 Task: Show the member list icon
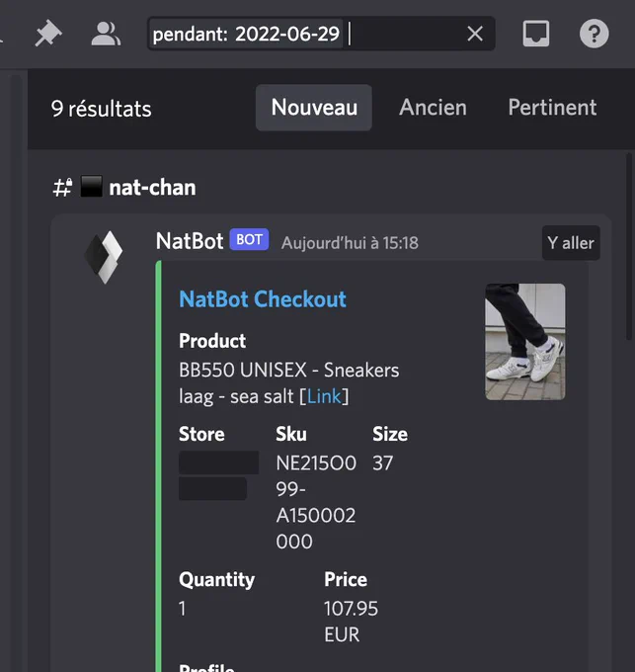pos(106,34)
